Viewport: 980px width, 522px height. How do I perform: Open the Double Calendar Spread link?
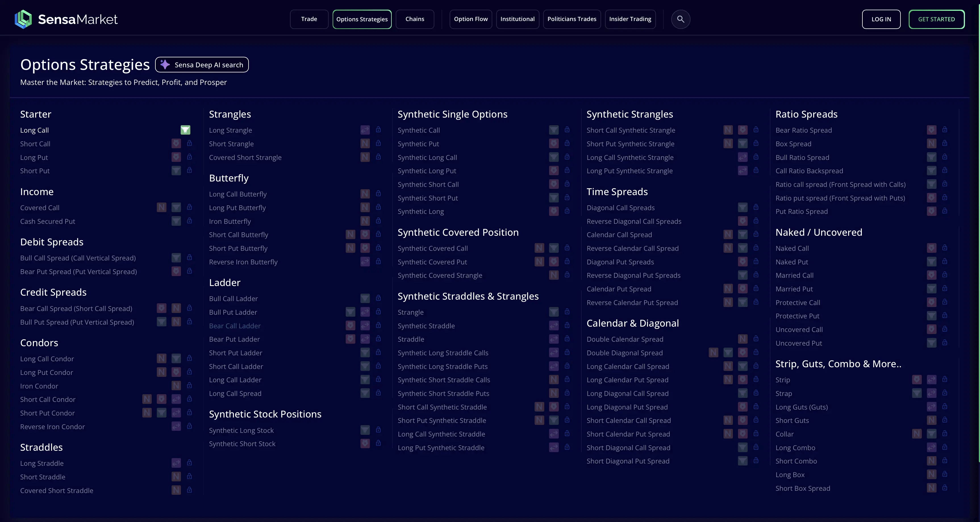625,339
